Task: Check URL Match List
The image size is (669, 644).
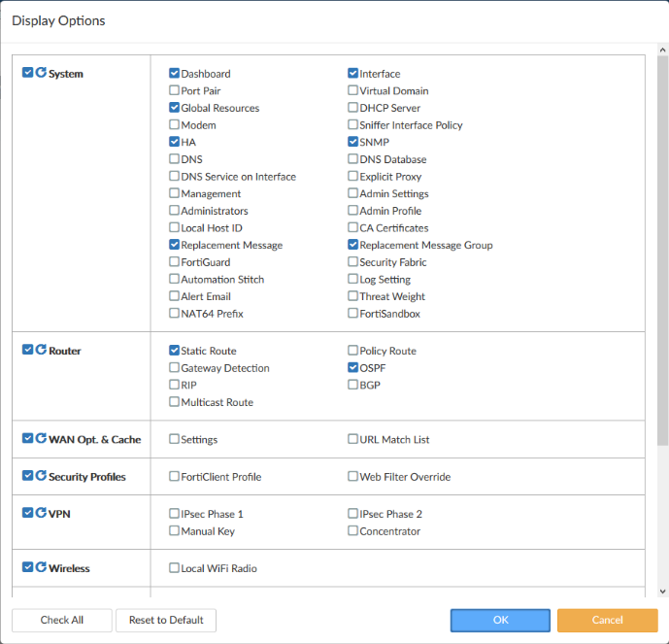Action: pyautogui.click(x=352, y=439)
